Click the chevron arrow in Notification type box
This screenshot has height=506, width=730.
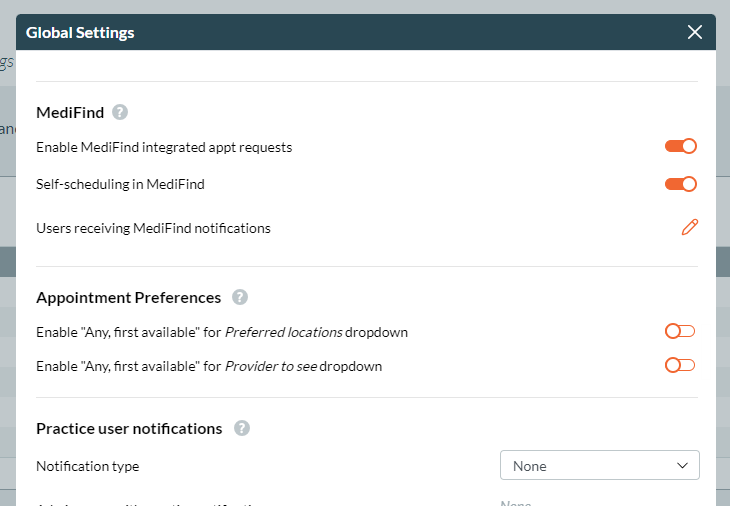pyautogui.click(x=682, y=466)
